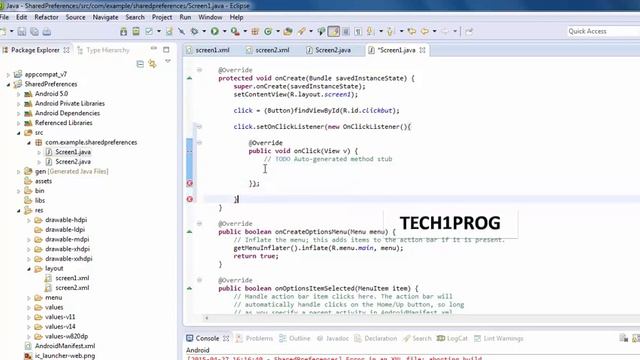Collapse the onCreateOptionsMenu method fold marker
Screen dimensions: 640x360
tap(199, 224)
